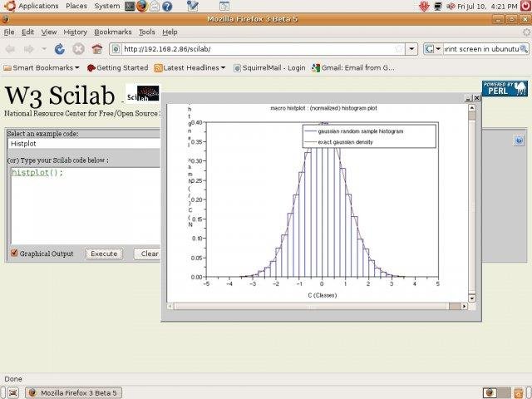Expand the Latest Headlines feed
Screen dimensions: 532x399
[x=190, y=68]
